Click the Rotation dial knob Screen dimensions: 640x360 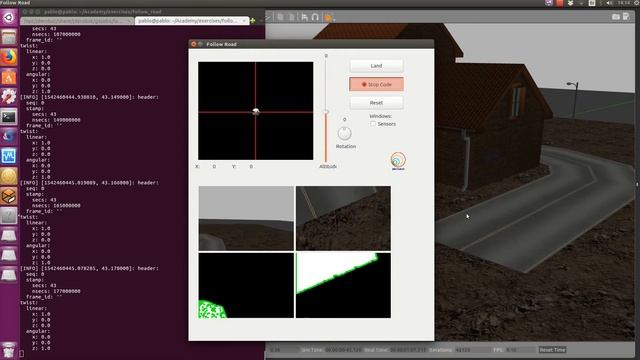(344, 133)
